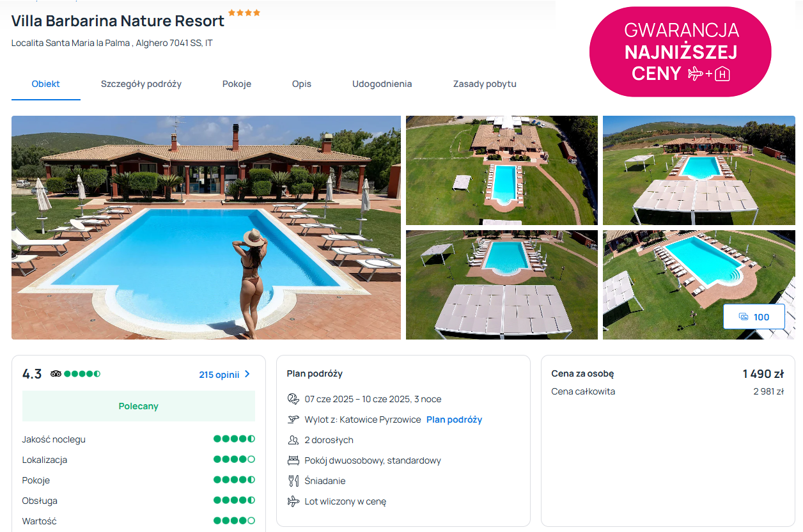Click the 215 opinii reviews link
The width and height of the screenshot is (803, 532).
coord(219,375)
